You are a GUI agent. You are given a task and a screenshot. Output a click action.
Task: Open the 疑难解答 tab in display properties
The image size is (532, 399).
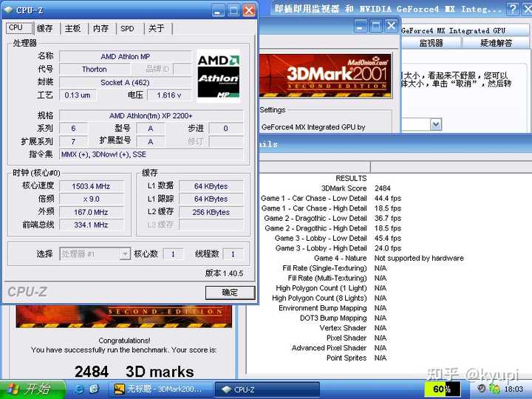tap(496, 43)
